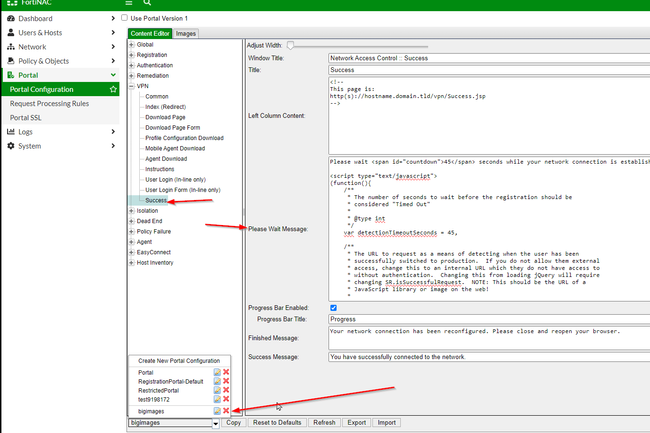This screenshot has height=433, width=650.
Task: Click red X delete icon for RestrictedPortal
Action: 227,389
